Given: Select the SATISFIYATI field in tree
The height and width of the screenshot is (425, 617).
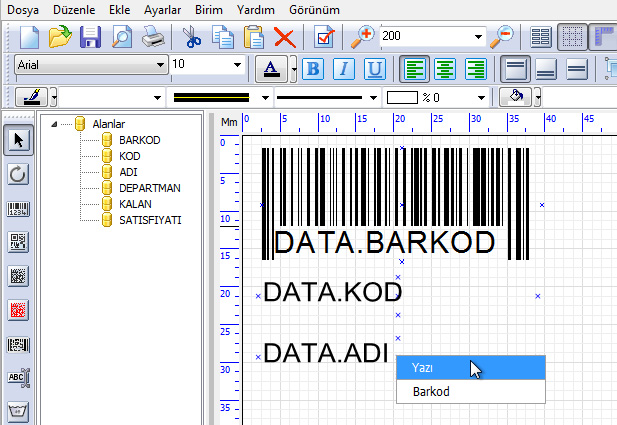Looking at the screenshot, I should coord(150,220).
